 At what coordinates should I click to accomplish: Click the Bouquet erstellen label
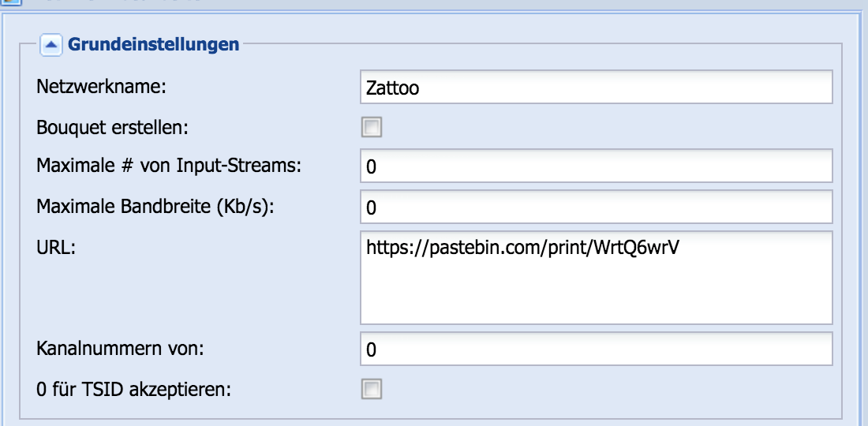[x=113, y=128]
